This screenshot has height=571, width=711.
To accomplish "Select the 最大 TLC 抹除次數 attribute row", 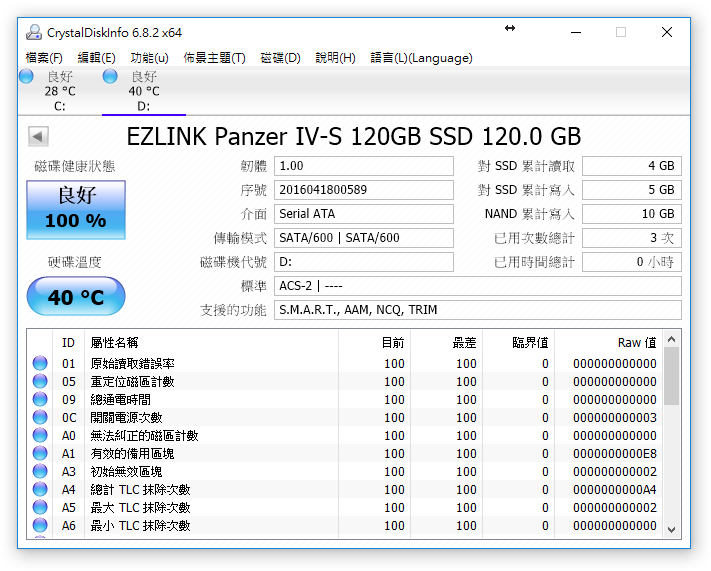I will 345,508.
